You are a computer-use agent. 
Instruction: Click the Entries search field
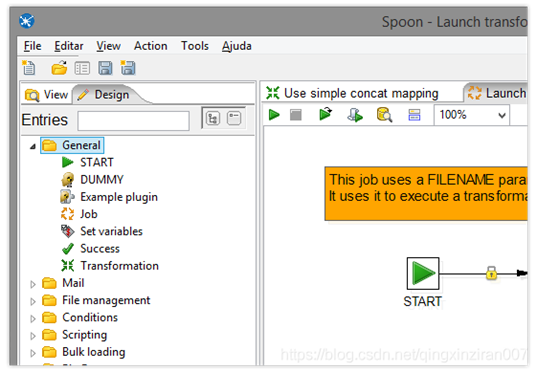coord(134,121)
